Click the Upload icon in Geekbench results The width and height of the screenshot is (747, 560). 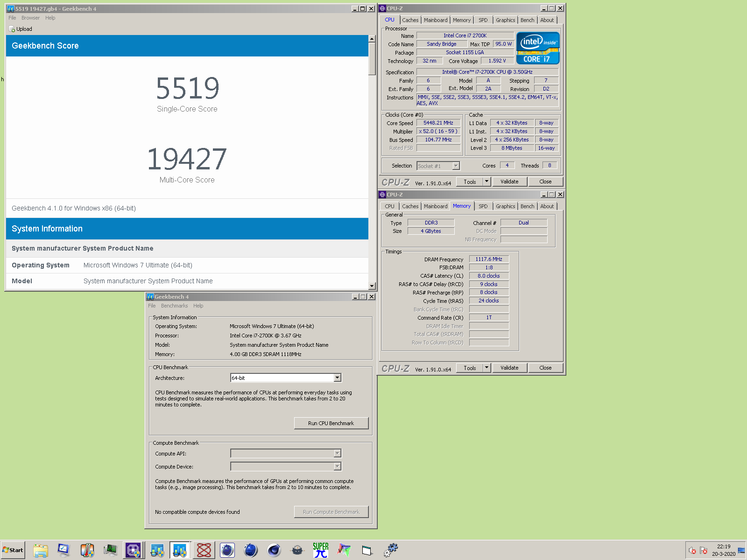pos(12,29)
